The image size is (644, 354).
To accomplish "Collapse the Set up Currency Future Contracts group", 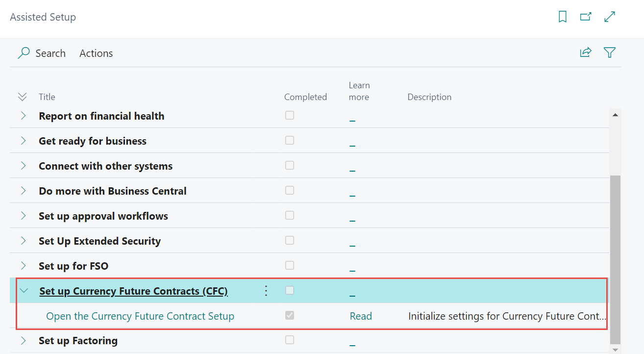I will coord(24,291).
